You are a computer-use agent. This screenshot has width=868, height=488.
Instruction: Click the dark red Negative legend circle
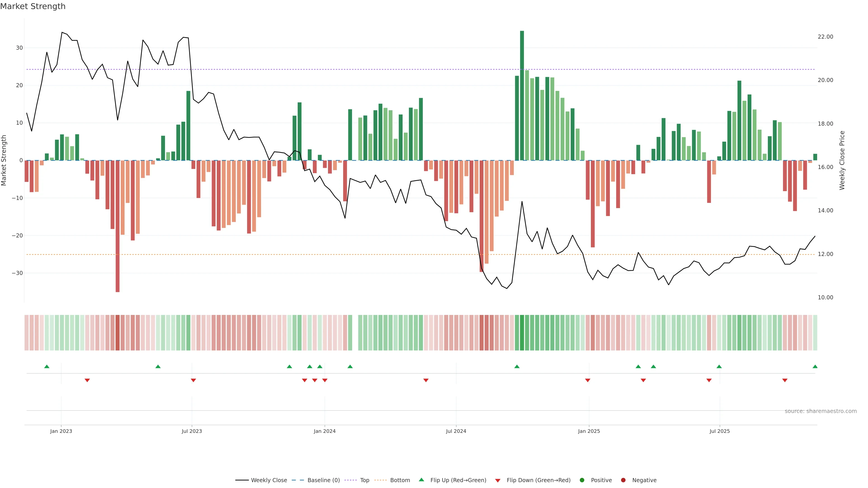[623, 480]
